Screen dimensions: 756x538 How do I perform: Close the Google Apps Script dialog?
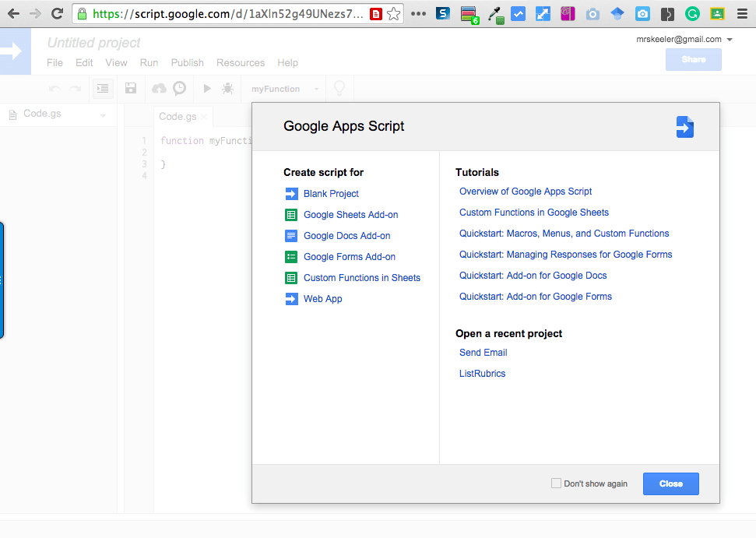[670, 483]
